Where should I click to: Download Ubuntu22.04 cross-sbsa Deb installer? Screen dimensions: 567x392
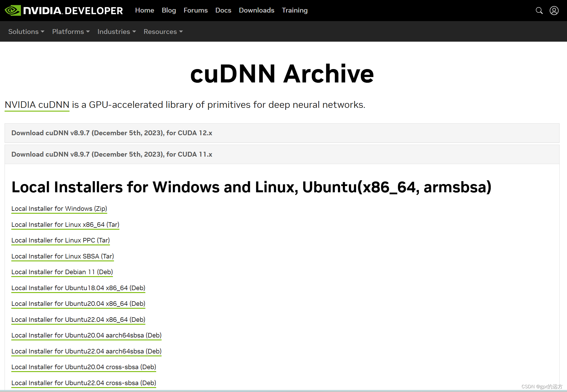[x=84, y=383]
